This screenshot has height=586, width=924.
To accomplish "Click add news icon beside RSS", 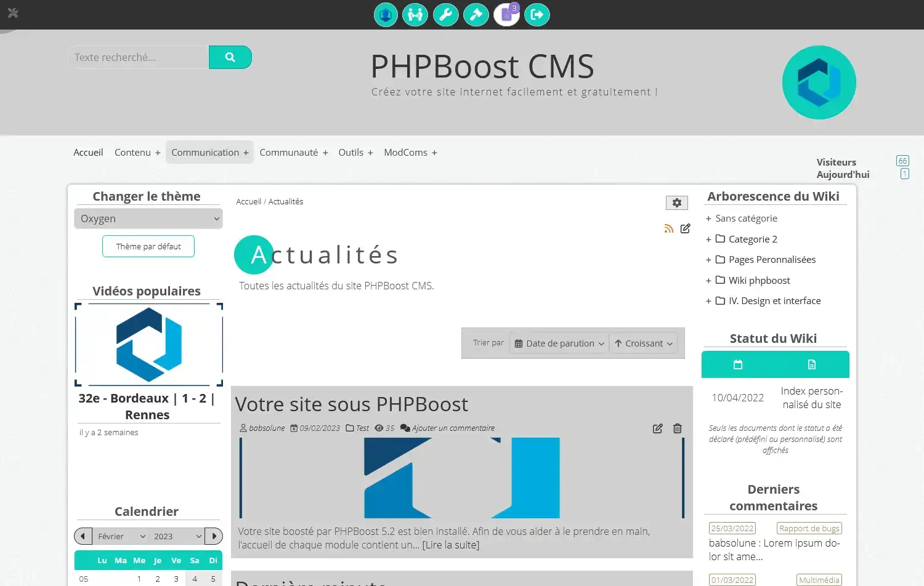I will [x=685, y=229].
